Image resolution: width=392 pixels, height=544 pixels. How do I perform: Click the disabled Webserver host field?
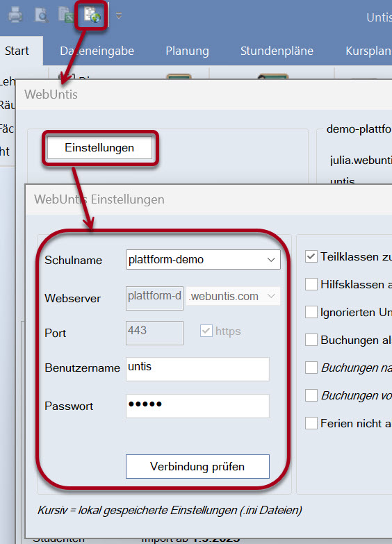pyautogui.click(x=154, y=298)
